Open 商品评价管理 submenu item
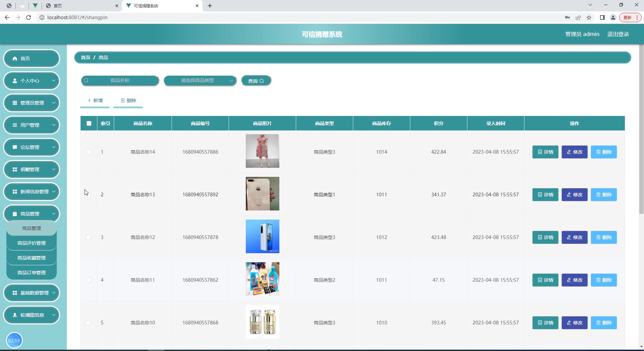The image size is (644, 351). click(32, 243)
